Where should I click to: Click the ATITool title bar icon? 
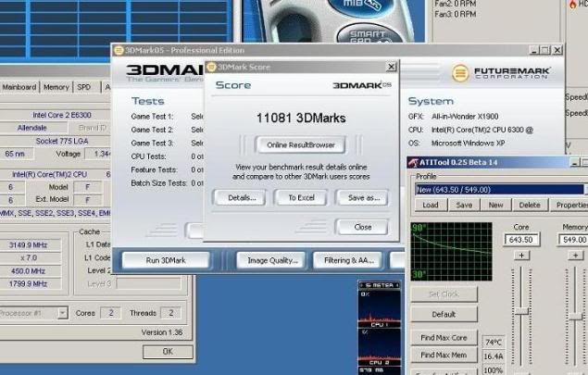pyautogui.click(x=413, y=162)
